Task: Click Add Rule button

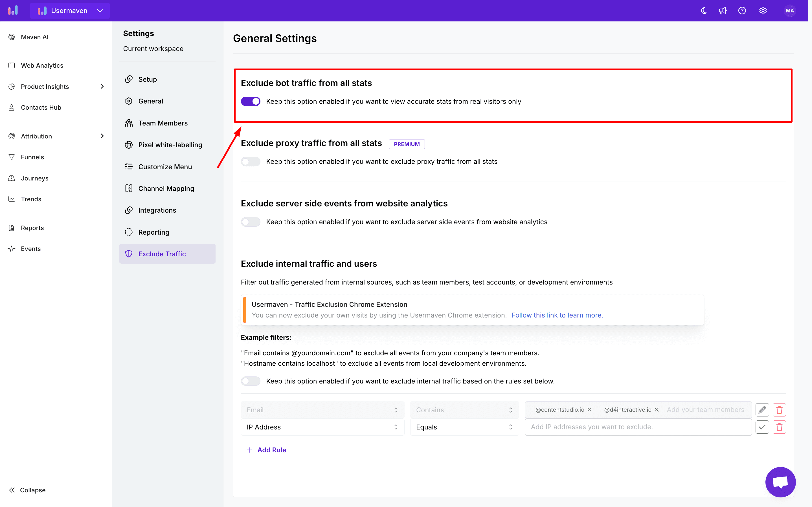Action: 266,449
